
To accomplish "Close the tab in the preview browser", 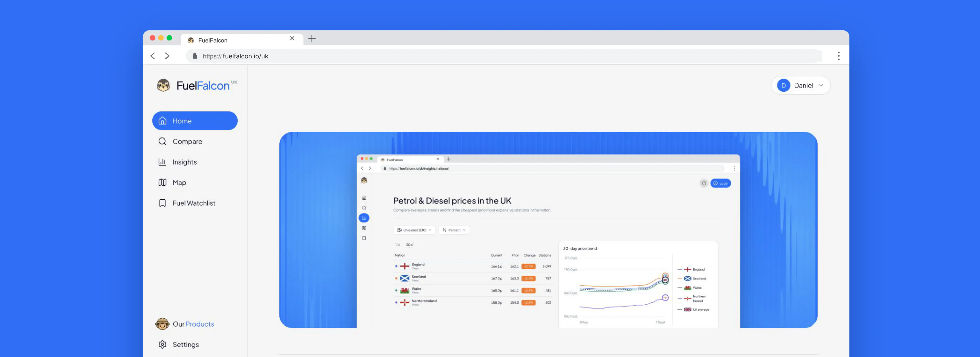I will pos(438,159).
